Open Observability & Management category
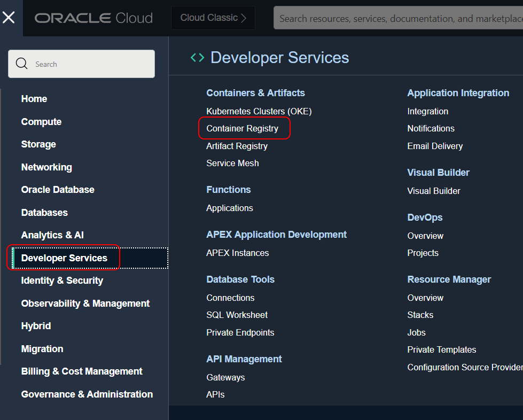The height and width of the screenshot is (420, 523). coord(85,304)
